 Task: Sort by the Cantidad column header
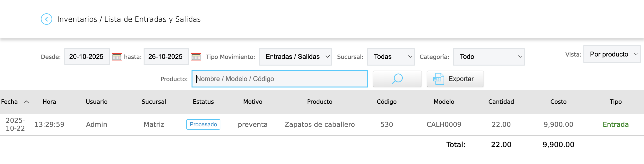coord(501,102)
